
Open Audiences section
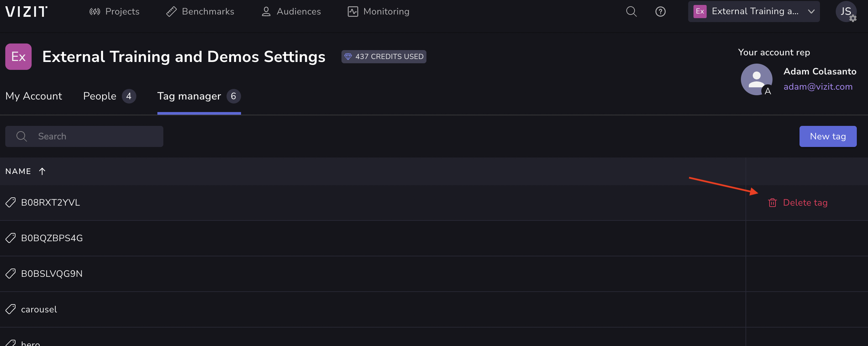(x=291, y=12)
